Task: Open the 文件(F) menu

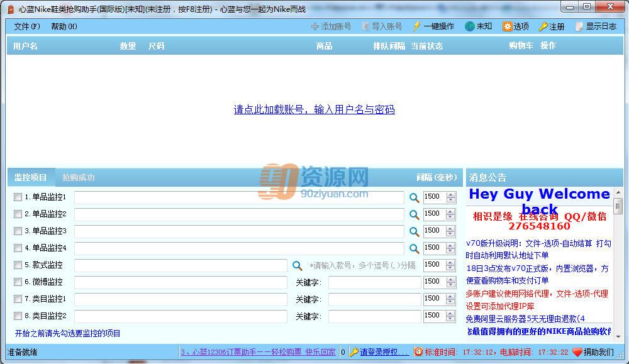Action: tap(27, 26)
